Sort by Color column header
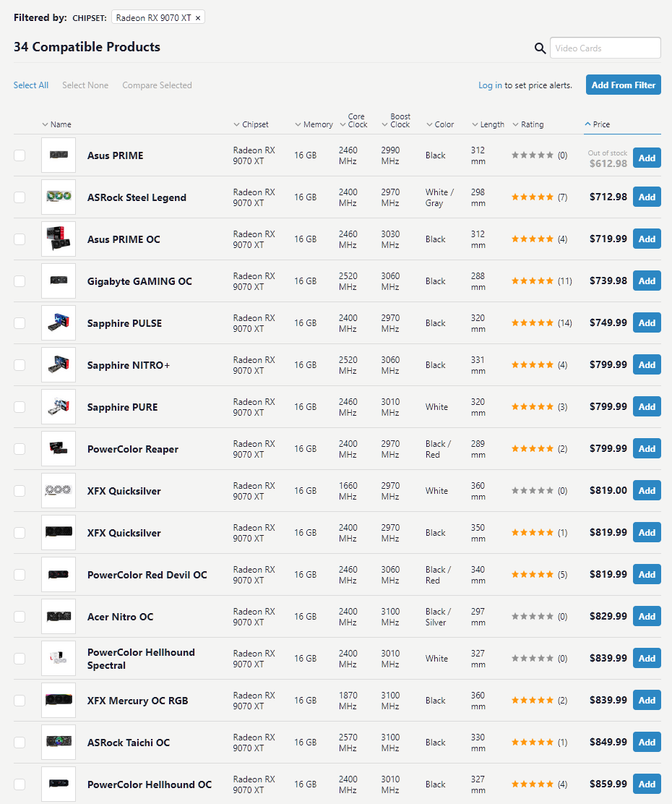The image size is (672, 804). (x=440, y=124)
